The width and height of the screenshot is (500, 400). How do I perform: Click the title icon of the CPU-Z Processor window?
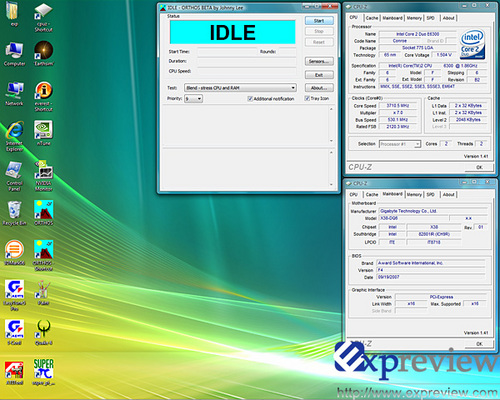click(x=349, y=6)
